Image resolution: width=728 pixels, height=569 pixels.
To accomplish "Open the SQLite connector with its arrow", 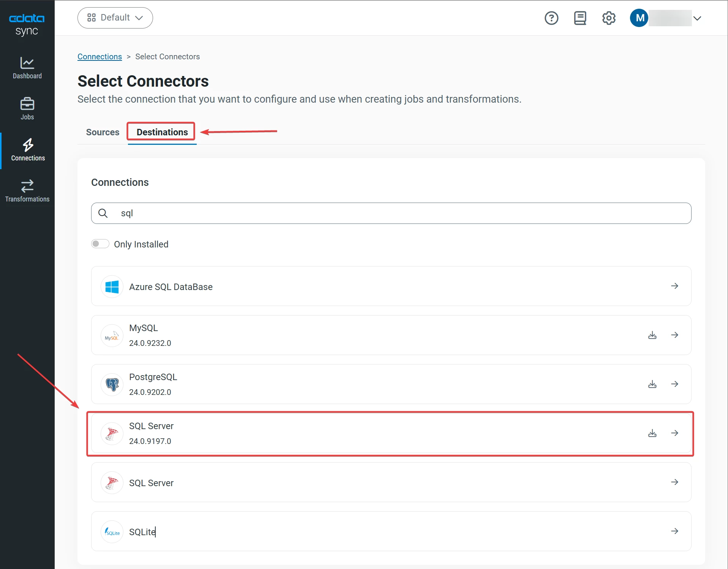I will pos(675,531).
